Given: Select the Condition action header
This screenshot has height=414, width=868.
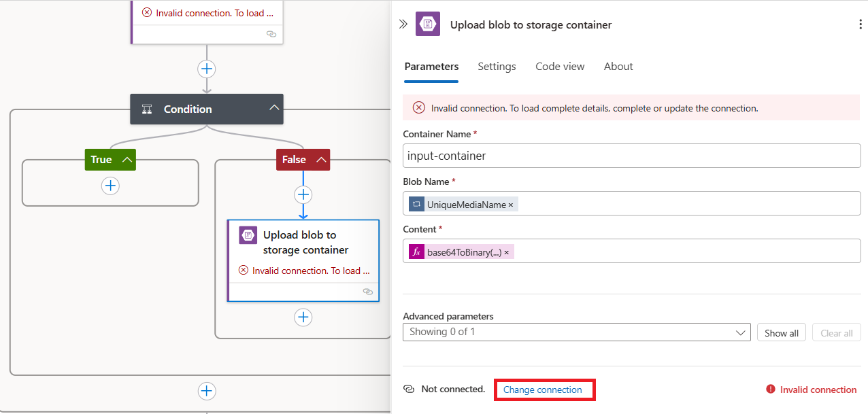Looking at the screenshot, I should [207, 109].
